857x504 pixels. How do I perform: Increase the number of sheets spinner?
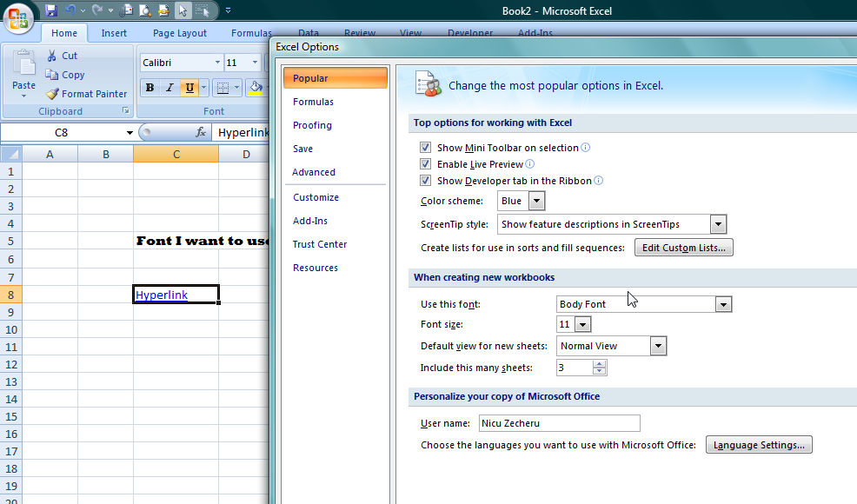(x=600, y=363)
